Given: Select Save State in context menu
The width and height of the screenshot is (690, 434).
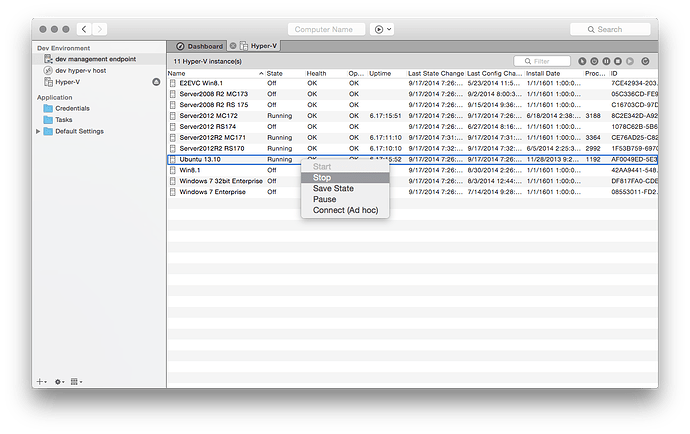Looking at the screenshot, I should (x=333, y=188).
